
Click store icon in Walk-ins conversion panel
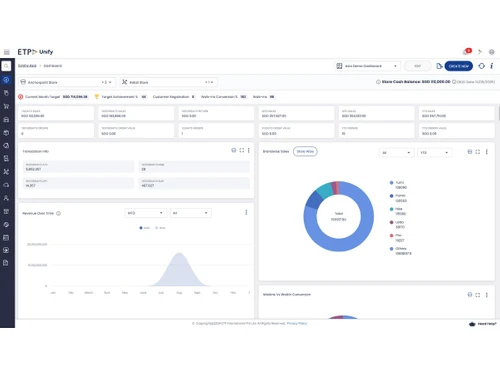click(x=470, y=295)
